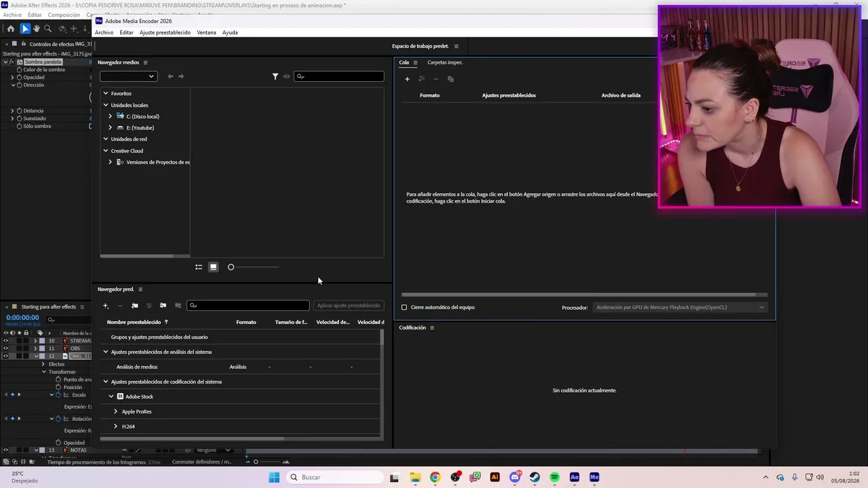Toggle visibility eye of layer 13 NOTAS
The width and height of the screenshot is (868, 488).
(5, 450)
